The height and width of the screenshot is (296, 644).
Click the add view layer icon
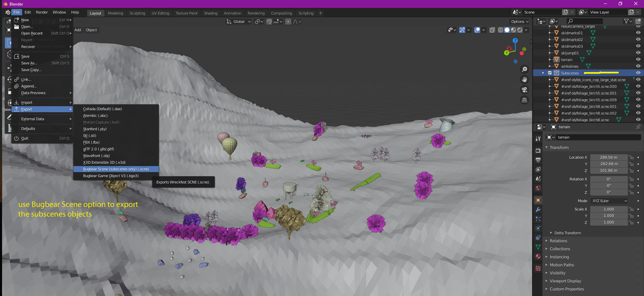coord(631,12)
